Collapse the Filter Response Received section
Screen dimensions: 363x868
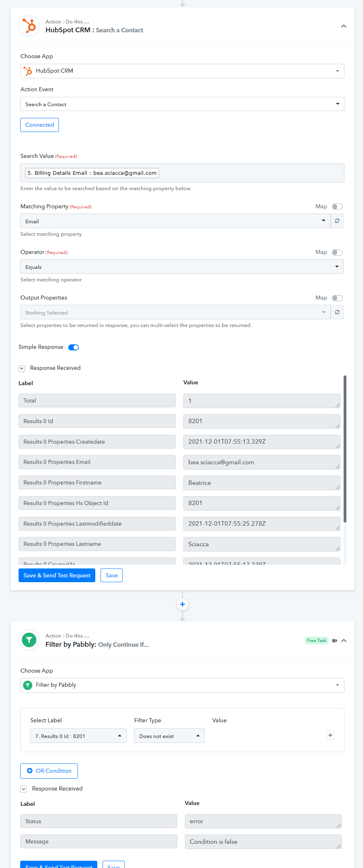coord(23,789)
